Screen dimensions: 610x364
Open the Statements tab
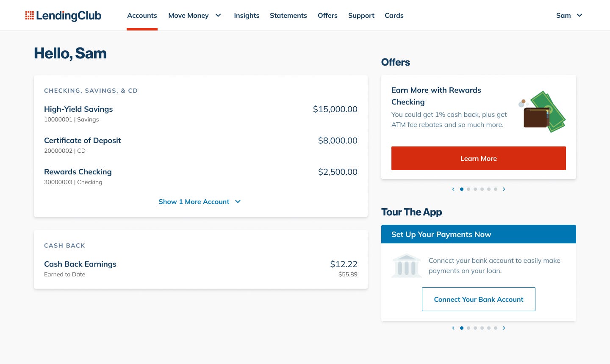[x=288, y=16]
